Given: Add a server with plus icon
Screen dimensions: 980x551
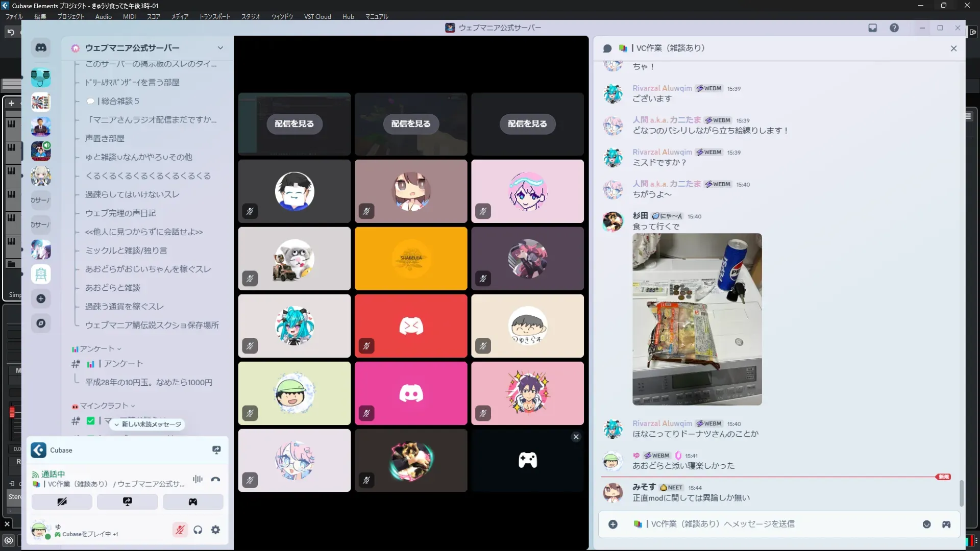Looking at the screenshot, I should [x=41, y=299].
